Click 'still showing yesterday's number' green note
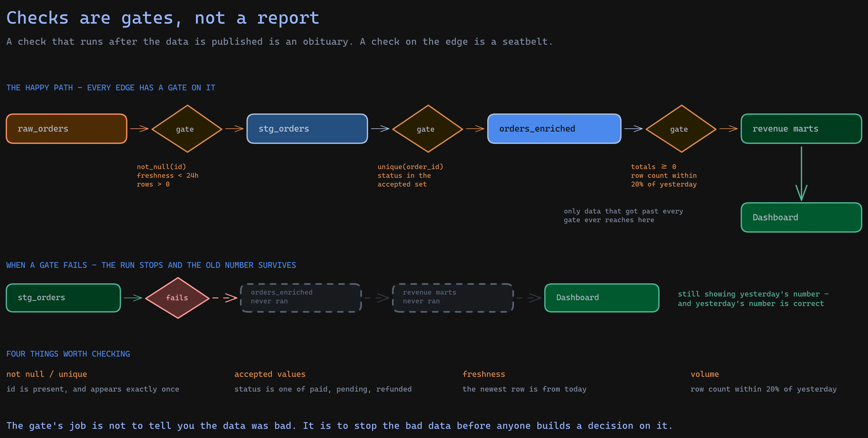Screen dimensions: 868x438 (x=753, y=299)
